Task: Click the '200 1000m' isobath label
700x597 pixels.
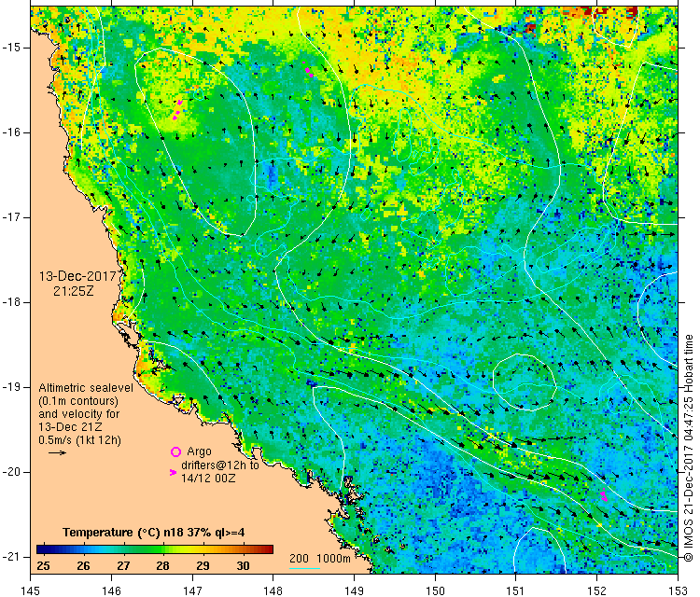Action: point(319,558)
